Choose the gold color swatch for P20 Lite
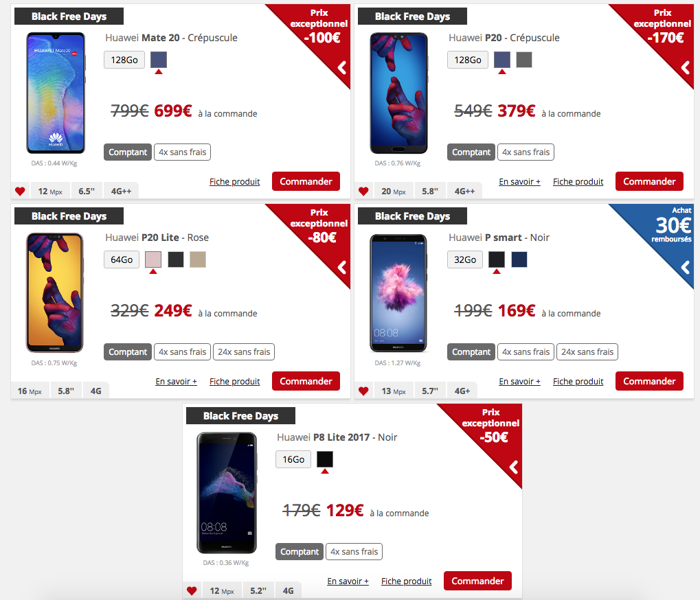 pyautogui.click(x=198, y=259)
